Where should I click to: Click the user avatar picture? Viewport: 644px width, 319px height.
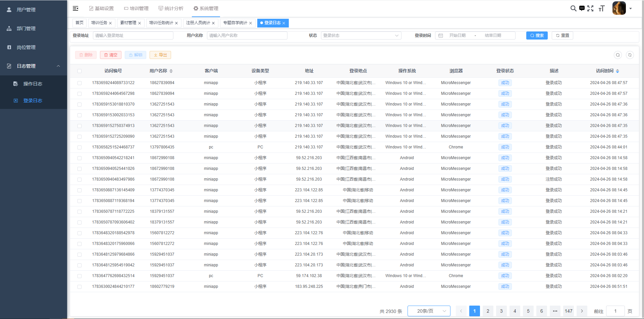tap(619, 8)
